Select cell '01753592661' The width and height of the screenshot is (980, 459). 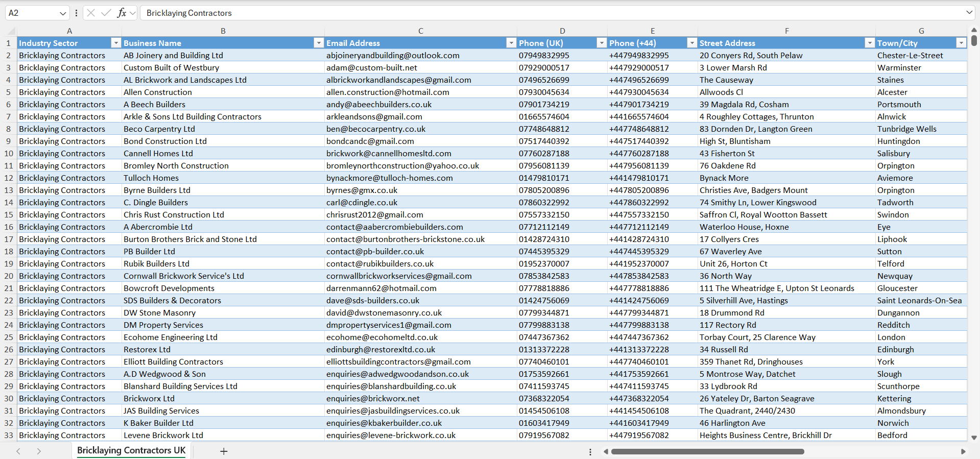pos(562,374)
